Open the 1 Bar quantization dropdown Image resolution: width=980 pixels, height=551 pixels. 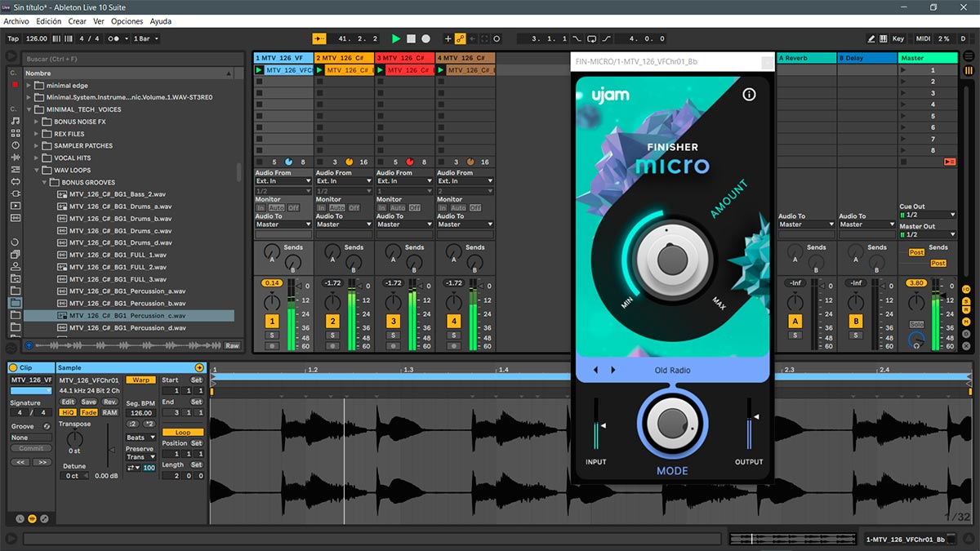[x=146, y=38]
